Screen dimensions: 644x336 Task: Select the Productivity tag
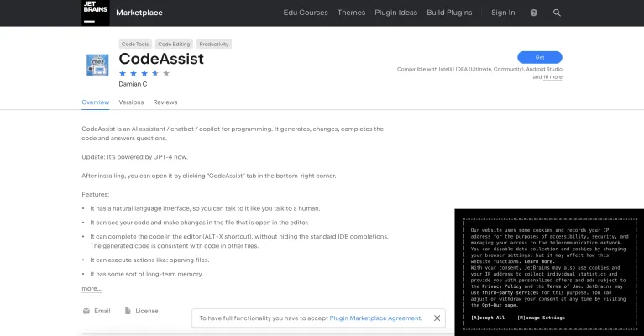[214, 44]
